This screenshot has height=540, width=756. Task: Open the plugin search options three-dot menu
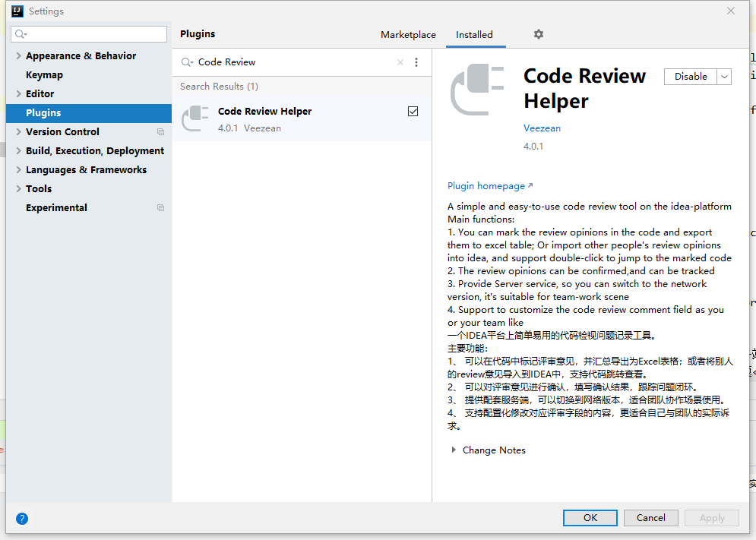coord(416,62)
